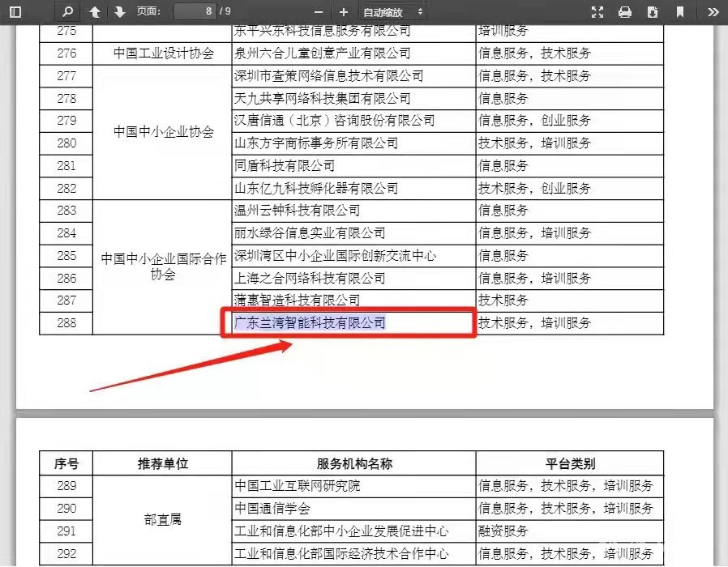Open the 自动缩放 zoom dropdown
728x567 pixels.
393,12
